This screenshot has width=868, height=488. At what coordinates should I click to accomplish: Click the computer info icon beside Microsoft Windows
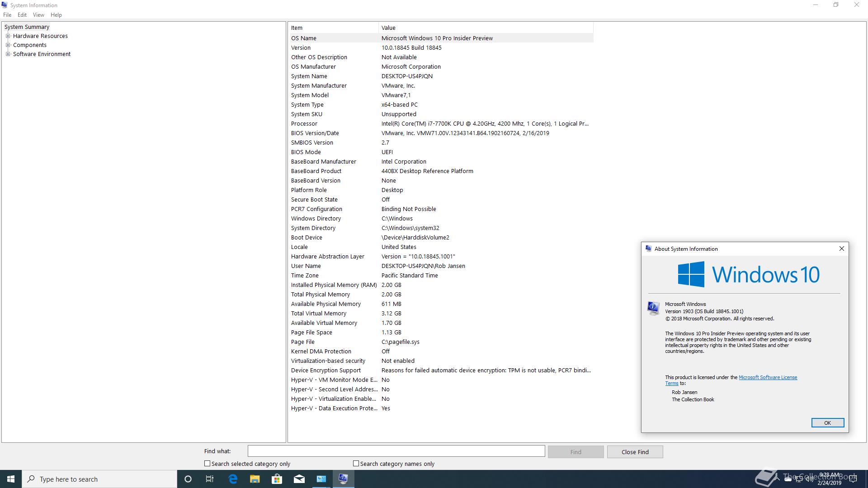653,308
